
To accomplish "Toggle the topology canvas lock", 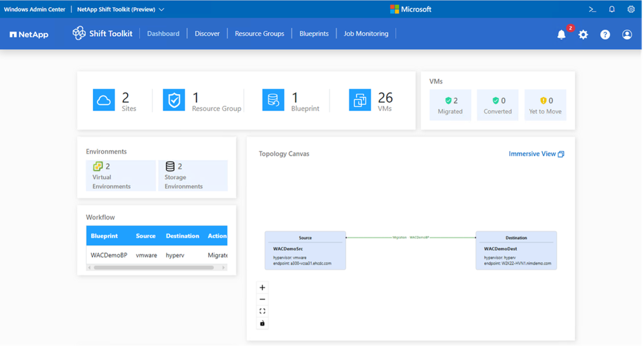I will 262,322.
